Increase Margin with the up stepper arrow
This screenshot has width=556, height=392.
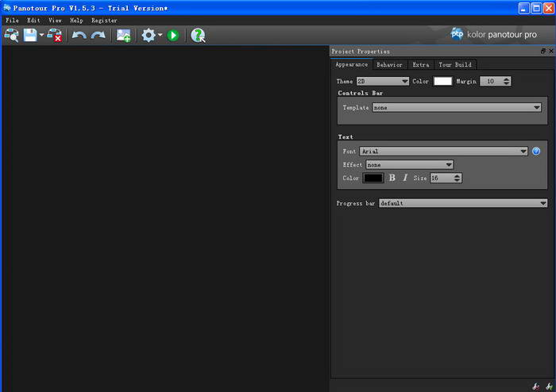[507, 79]
